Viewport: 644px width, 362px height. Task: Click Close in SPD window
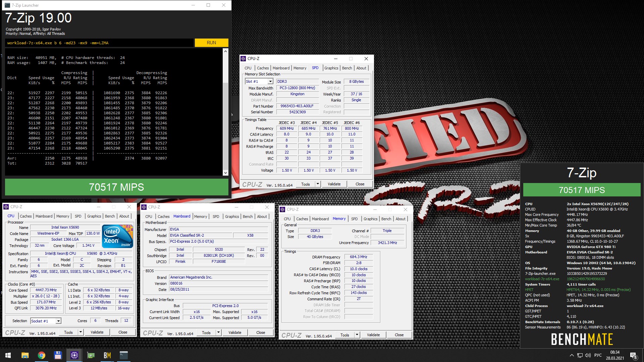tap(360, 184)
